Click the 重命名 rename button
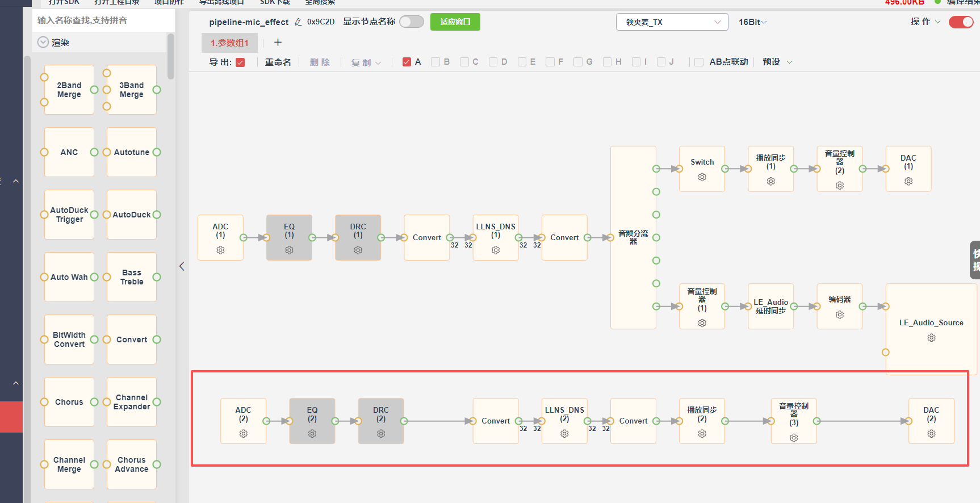980x503 pixels. [278, 62]
